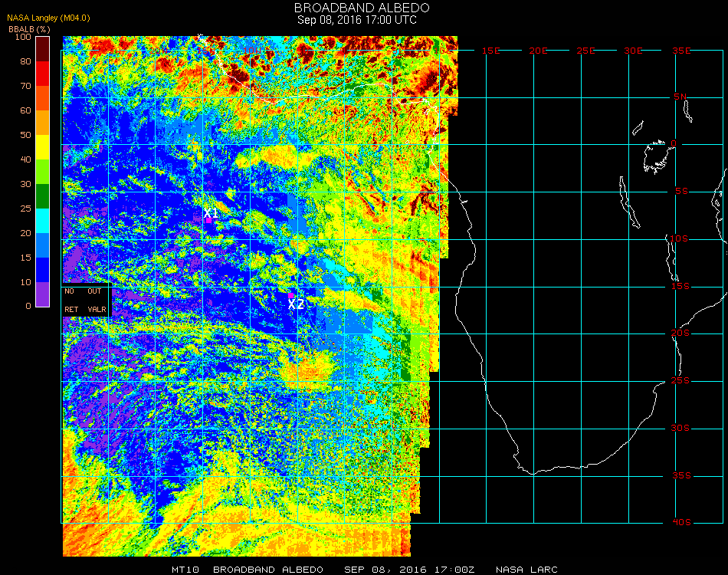The height and width of the screenshot is (575, 728).
Task: Select the 'Sep 08, 2016 17:00 UTC' date line
Action: click(356, 20)
